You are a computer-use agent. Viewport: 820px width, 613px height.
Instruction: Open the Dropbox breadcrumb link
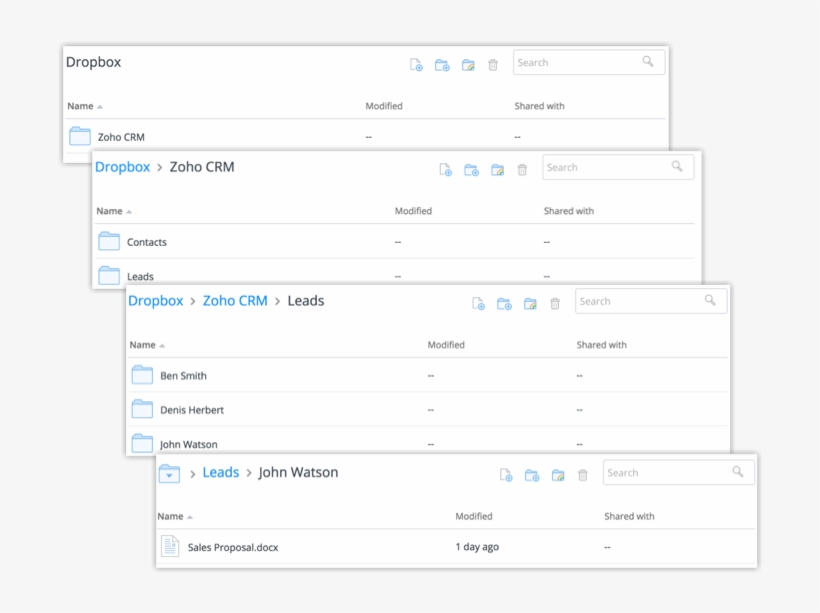point(122,166)
